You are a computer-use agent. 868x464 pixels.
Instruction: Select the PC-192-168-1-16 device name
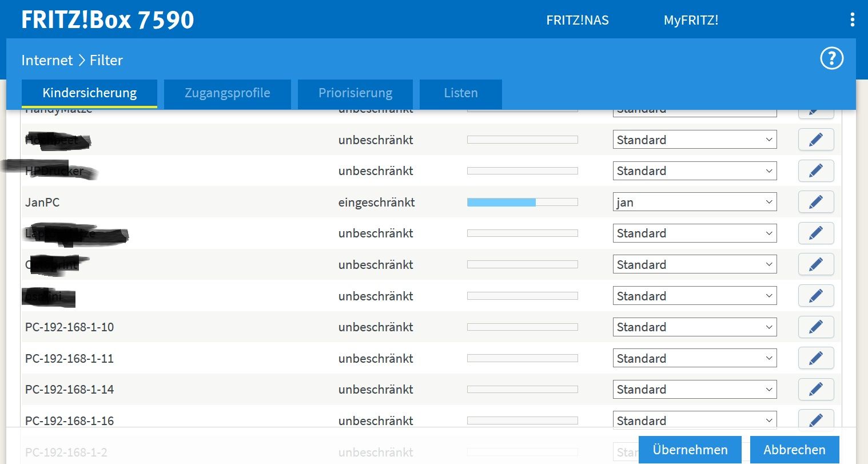[69, 421]
